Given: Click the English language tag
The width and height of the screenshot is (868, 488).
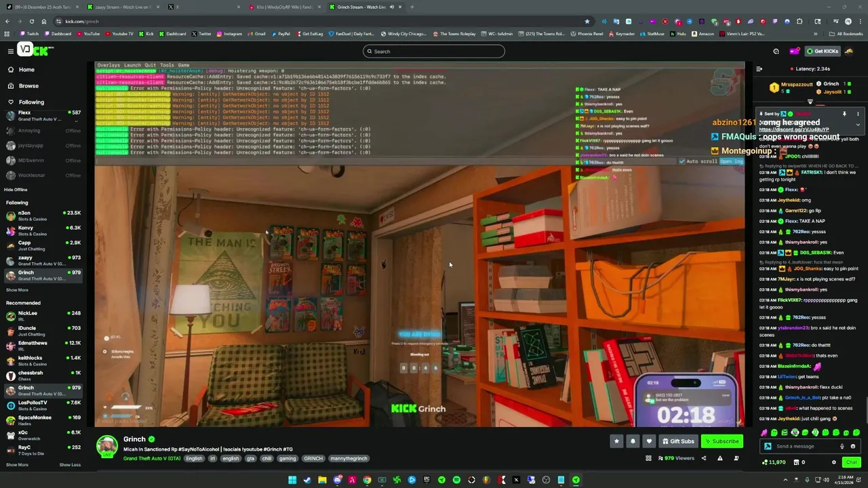Looking at the screenshot, I should [x=194, y=458].
